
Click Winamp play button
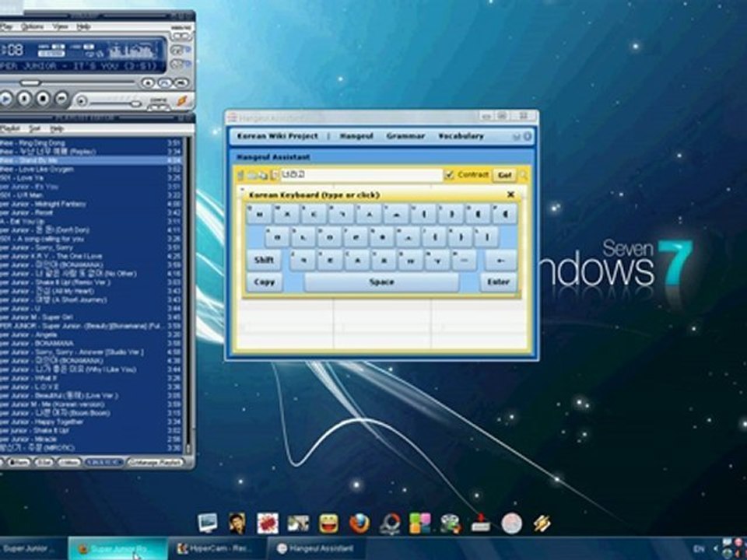5,99
